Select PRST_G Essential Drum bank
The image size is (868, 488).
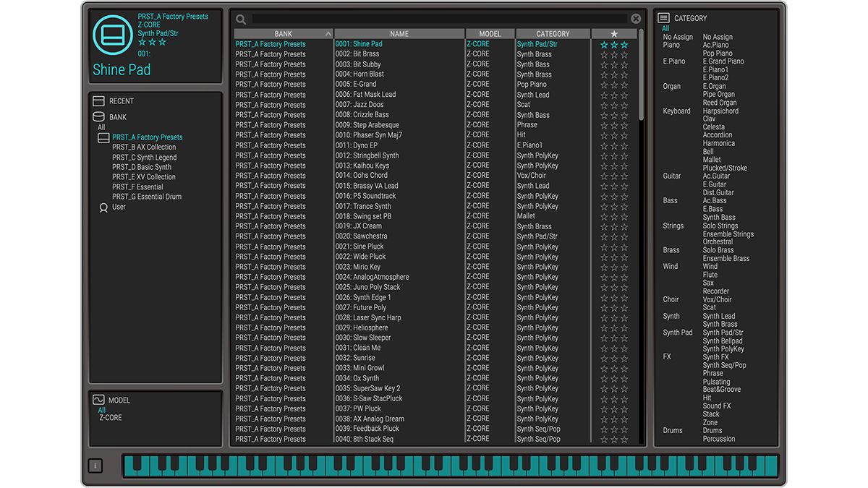pyautogui.click(x=147, y=197)
